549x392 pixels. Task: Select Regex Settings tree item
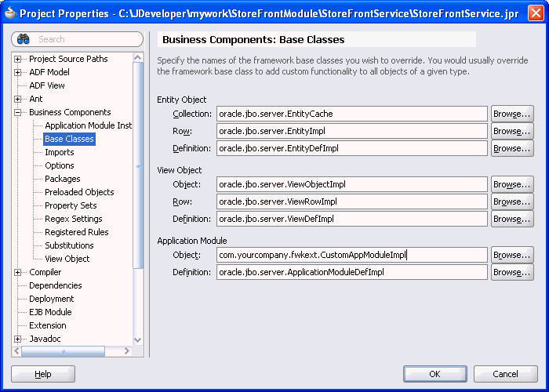[74, 219]
